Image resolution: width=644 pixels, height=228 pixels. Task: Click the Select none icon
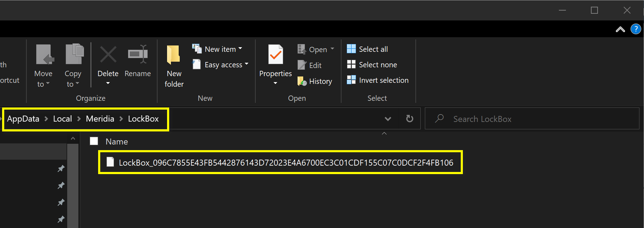pos(351,64)
